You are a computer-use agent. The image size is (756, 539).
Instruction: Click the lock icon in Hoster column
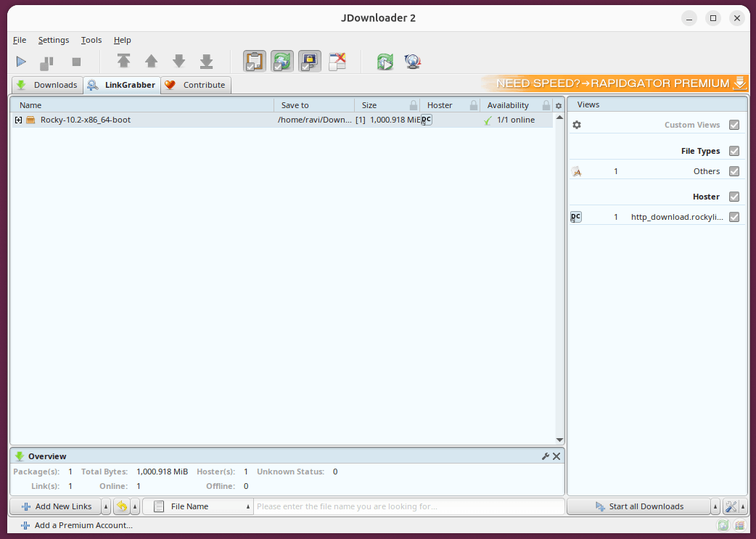click(x=474, y=105)
